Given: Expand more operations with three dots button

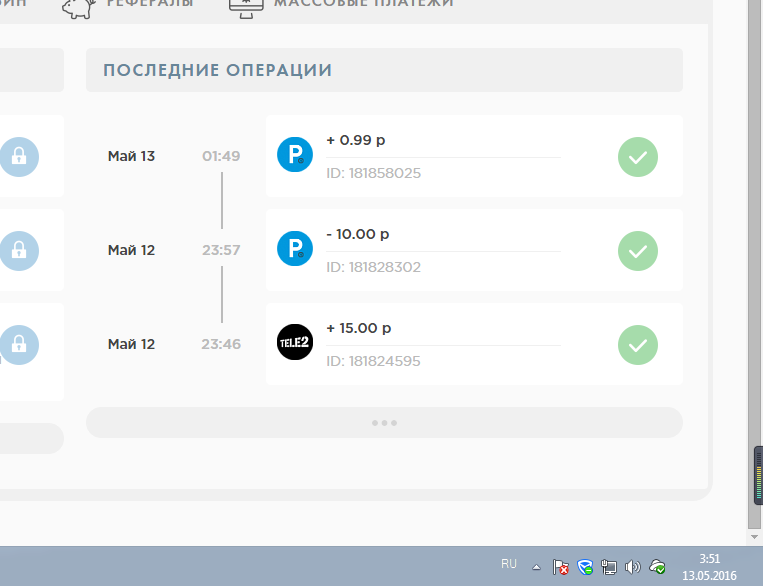Looking at the screenshot, I should coord(384,423).
